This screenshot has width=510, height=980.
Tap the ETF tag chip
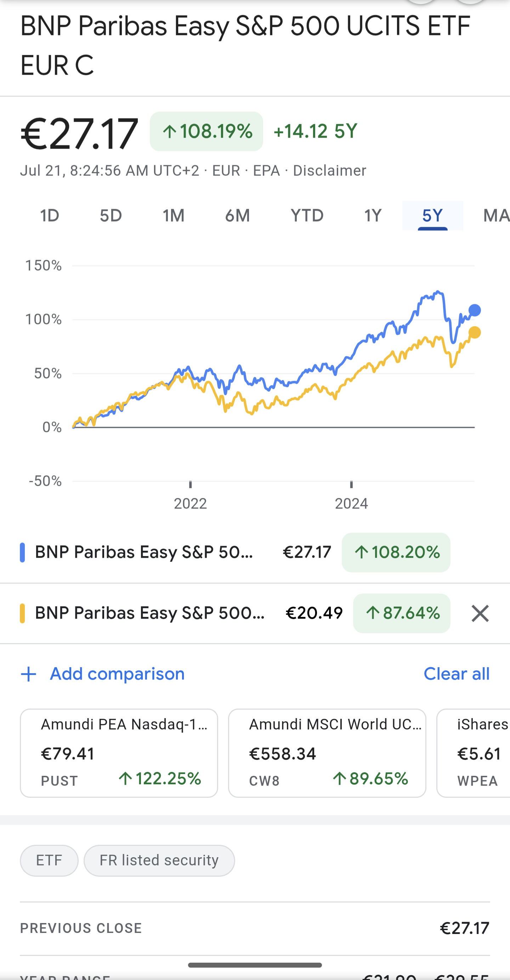[49, 860]
